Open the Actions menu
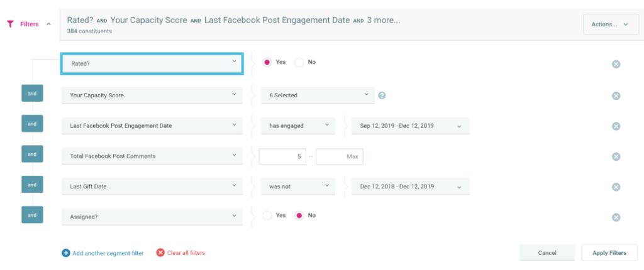This screenshot has height=270, width=644. point(610,24)
